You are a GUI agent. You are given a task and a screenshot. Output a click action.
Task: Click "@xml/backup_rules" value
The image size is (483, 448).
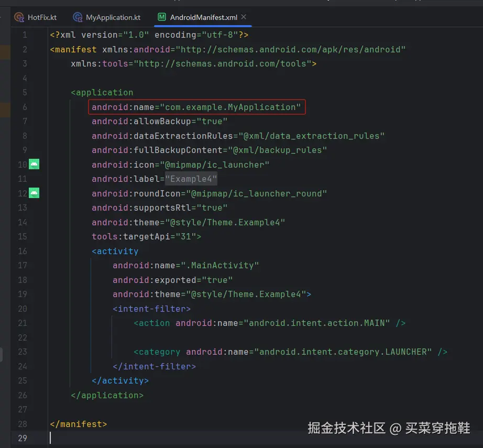[277, 150]
